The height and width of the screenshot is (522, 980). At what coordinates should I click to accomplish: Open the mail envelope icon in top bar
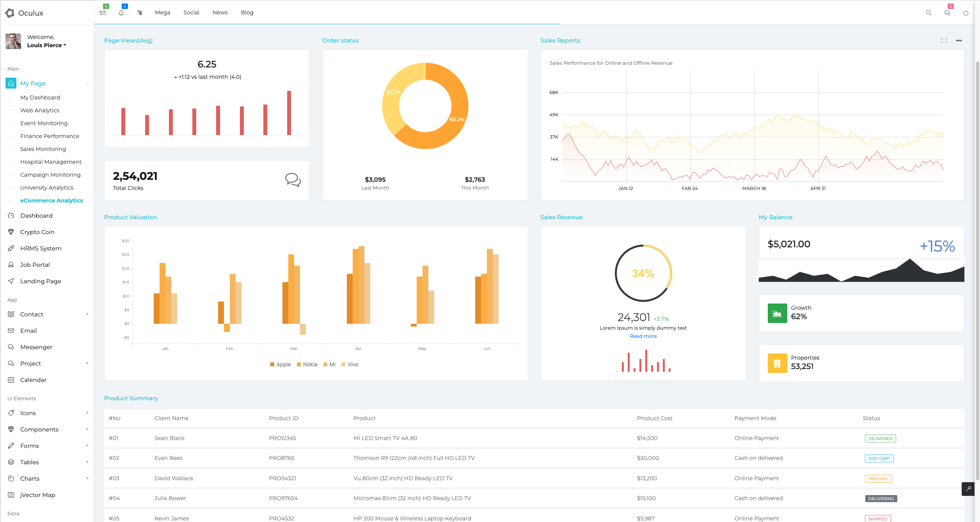103,12
